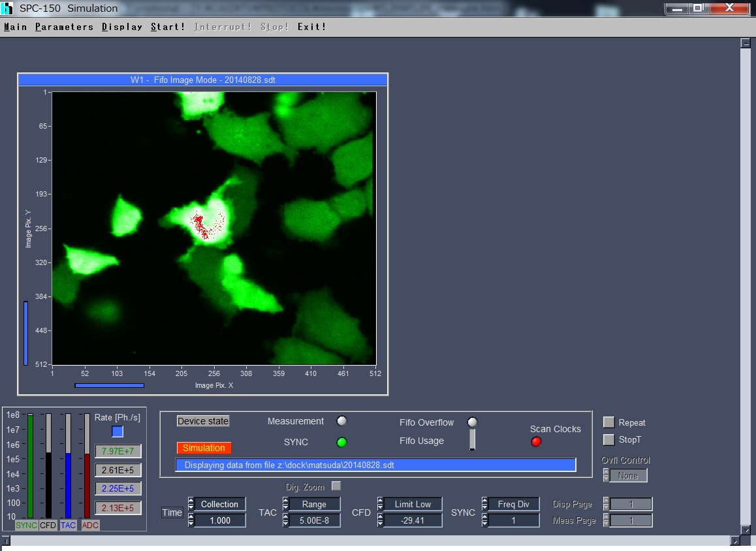Click the red Scan Clocks indicator
Screen dimensions: 756x551
(537, 442)
